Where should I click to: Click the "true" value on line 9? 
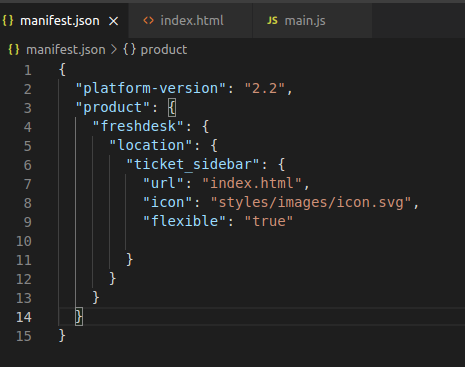pos(269,221)
